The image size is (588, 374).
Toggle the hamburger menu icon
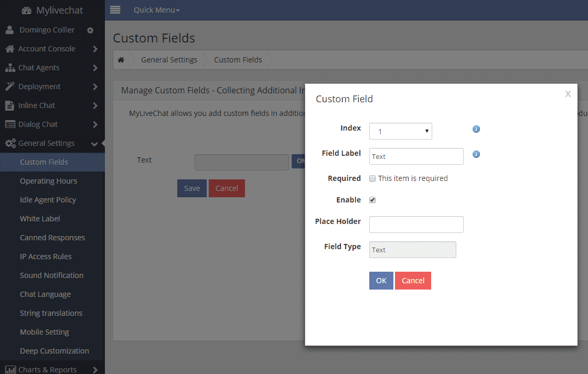(x=115, y=9)
